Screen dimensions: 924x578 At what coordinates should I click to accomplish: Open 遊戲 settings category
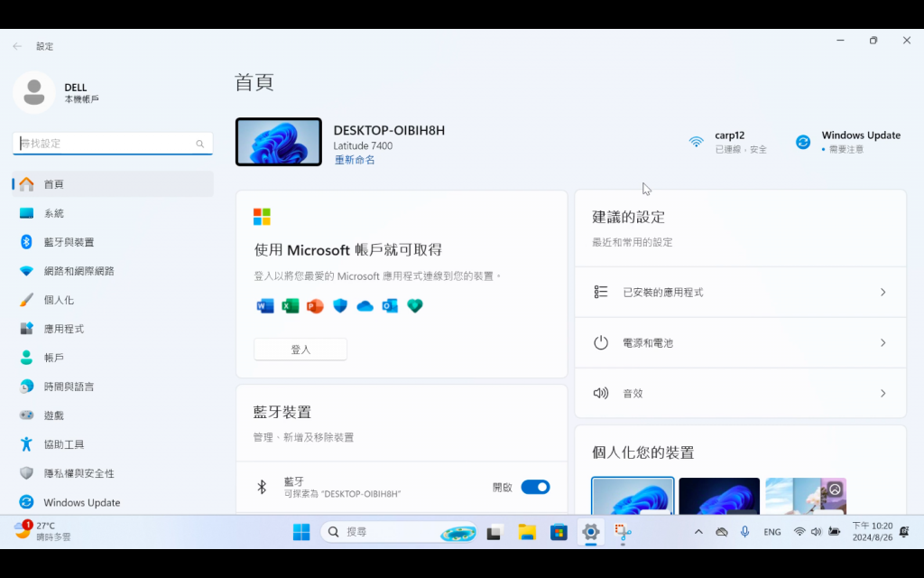[x=113, y=415]
